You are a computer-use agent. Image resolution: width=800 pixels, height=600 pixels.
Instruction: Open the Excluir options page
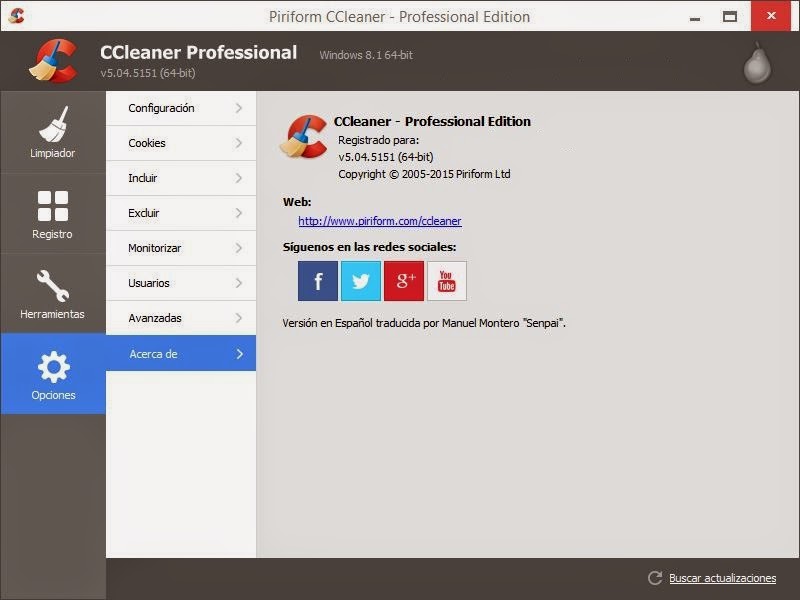click(181, 213)
